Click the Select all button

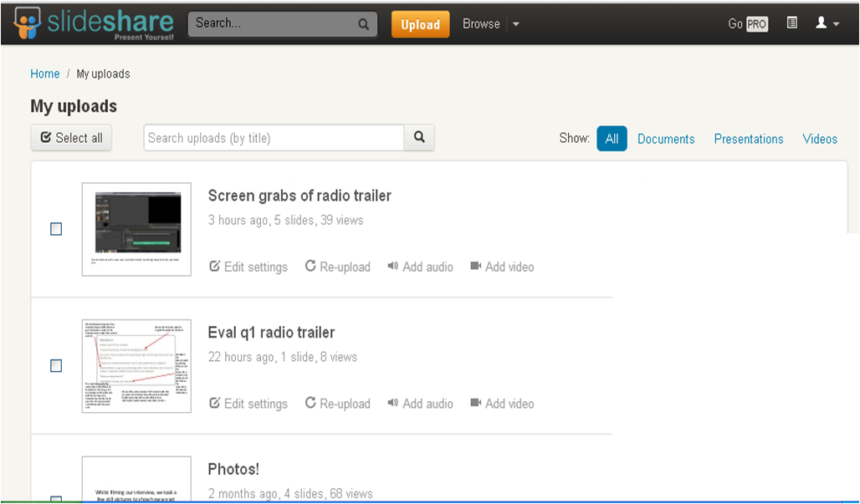[71, 138]
